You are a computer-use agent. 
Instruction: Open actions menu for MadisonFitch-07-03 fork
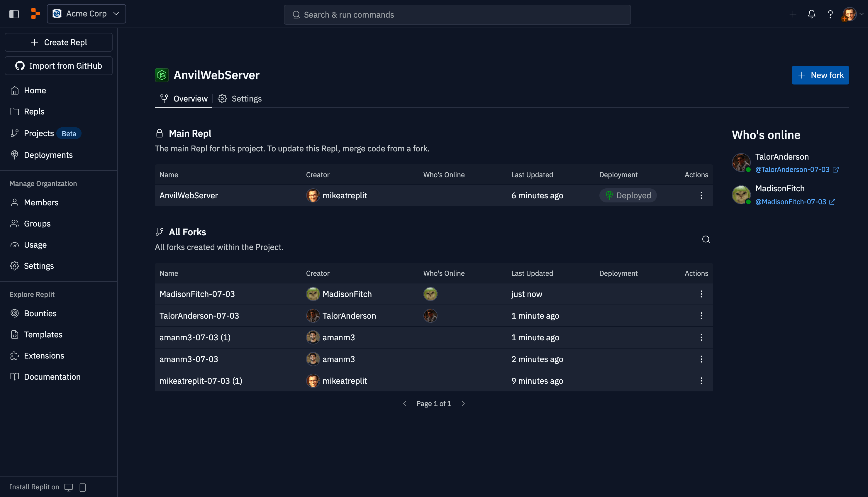[701, 294]
